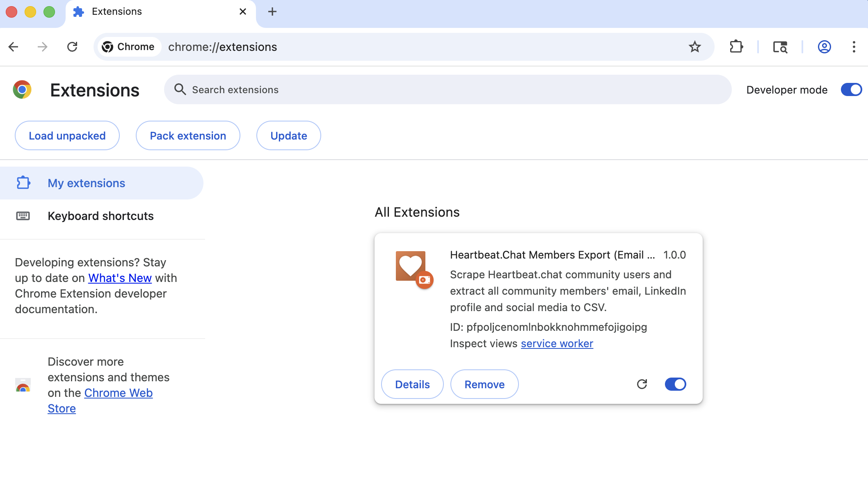Click the Update button

(x=289, y=135)
